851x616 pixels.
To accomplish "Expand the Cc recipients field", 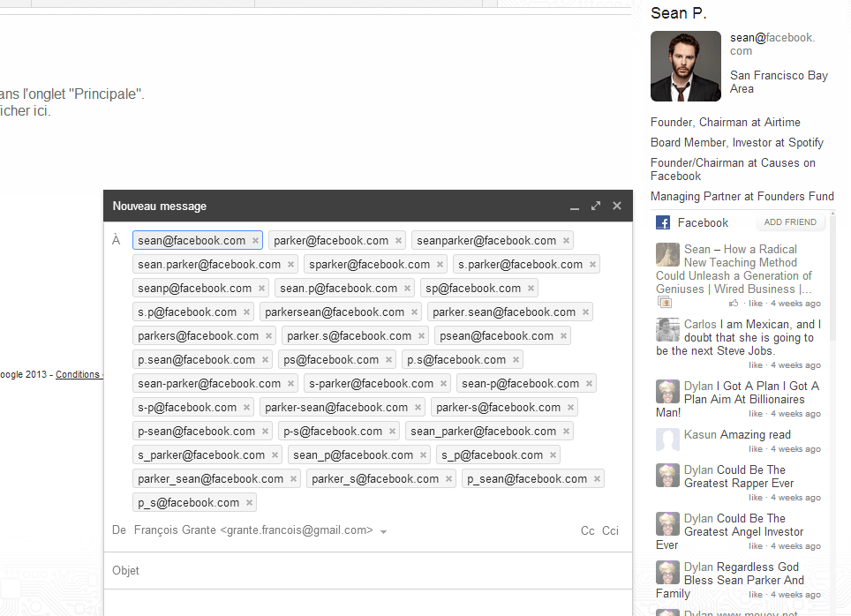I will 587,530.
